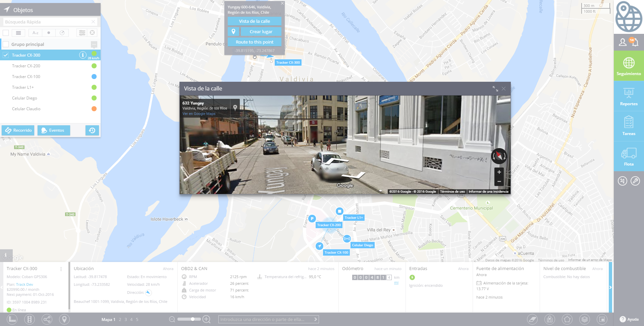
Task: Click the Eventos button
Action: [54, 130]
